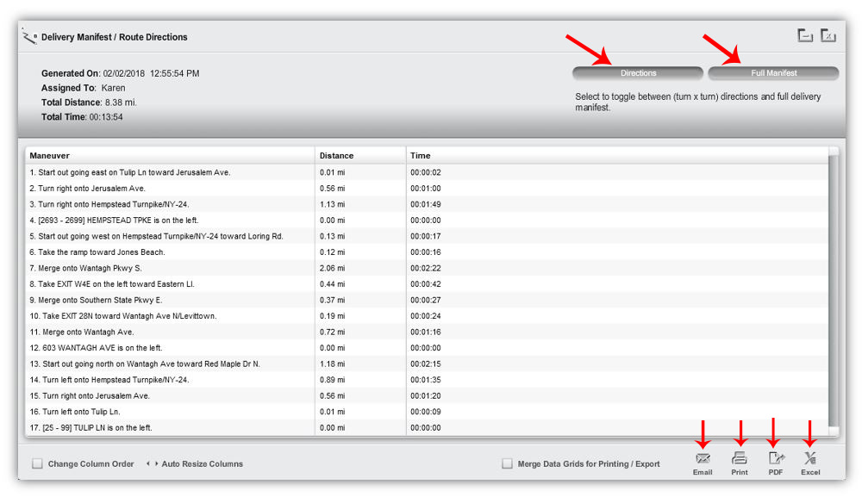Export to Excel using the Excel icon
Image resolution: width=868 pixels, height=497 pixels.
point(810,458)
